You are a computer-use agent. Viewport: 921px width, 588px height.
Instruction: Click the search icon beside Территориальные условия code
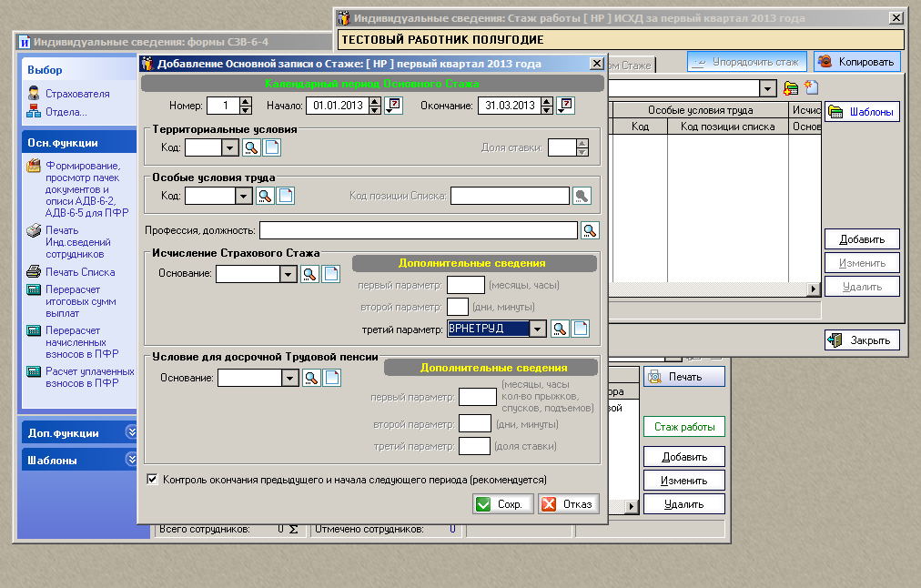click(x=251, y=147)
